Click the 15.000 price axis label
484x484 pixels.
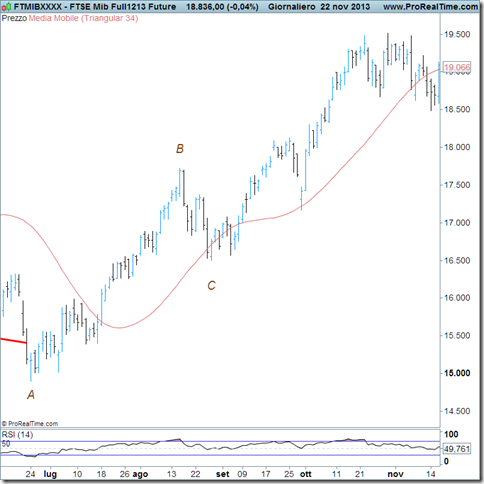point(457,373)
